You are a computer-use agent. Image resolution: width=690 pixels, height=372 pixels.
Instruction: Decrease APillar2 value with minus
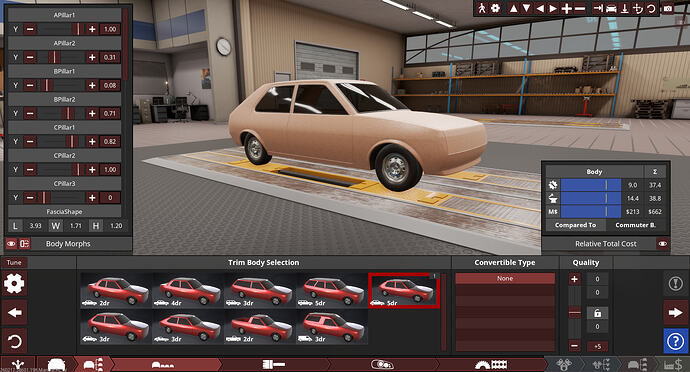[x=30, y=57]
